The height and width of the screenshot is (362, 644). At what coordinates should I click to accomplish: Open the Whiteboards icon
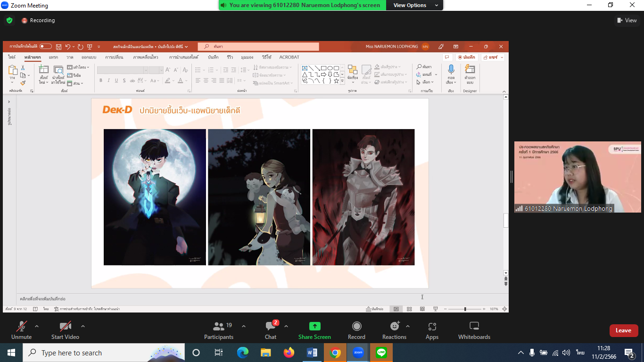pos(474,326)
